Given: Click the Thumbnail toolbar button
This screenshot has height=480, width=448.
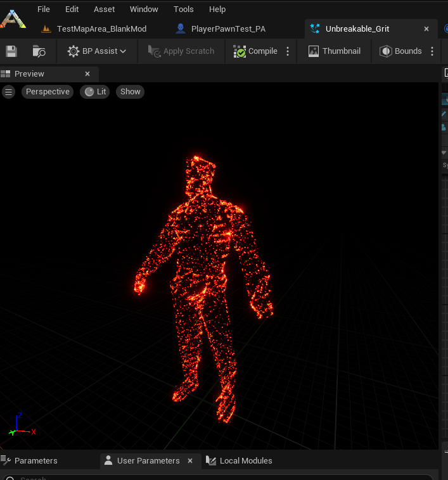Looking at the screenshot, I should click(335, 51).
